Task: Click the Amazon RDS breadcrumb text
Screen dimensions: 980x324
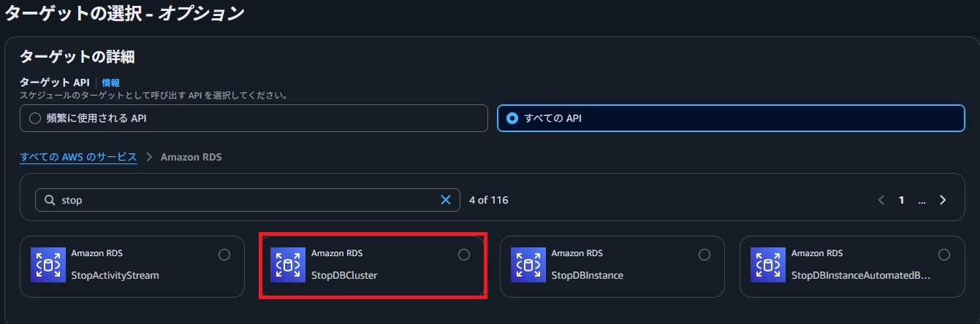Action: coord(191,157)
